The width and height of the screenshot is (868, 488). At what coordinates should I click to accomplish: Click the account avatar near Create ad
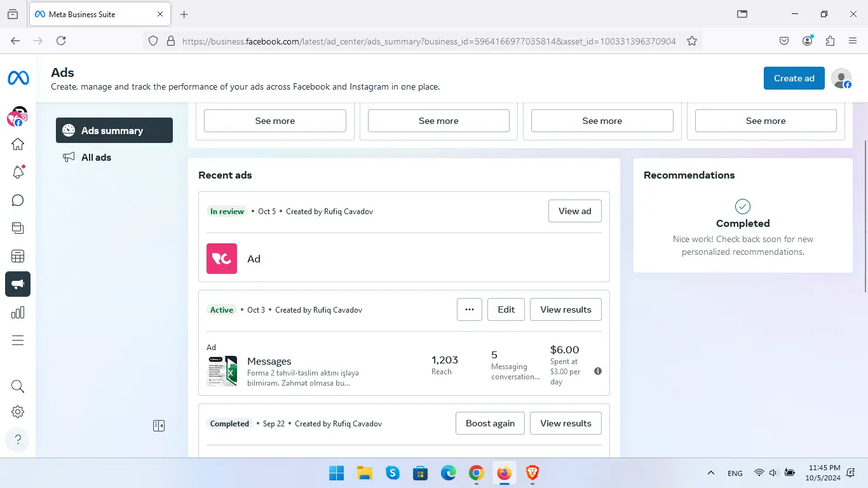pos(841,78)
